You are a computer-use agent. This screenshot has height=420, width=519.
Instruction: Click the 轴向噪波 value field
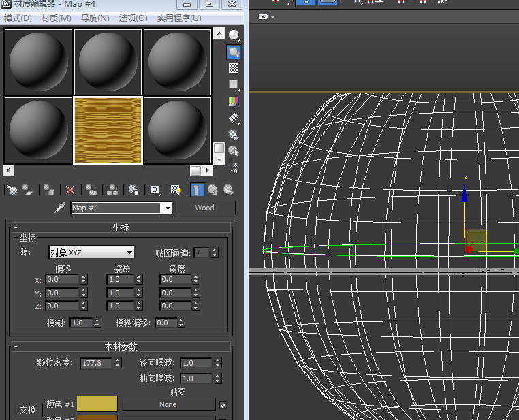click(x=196, y=378)
